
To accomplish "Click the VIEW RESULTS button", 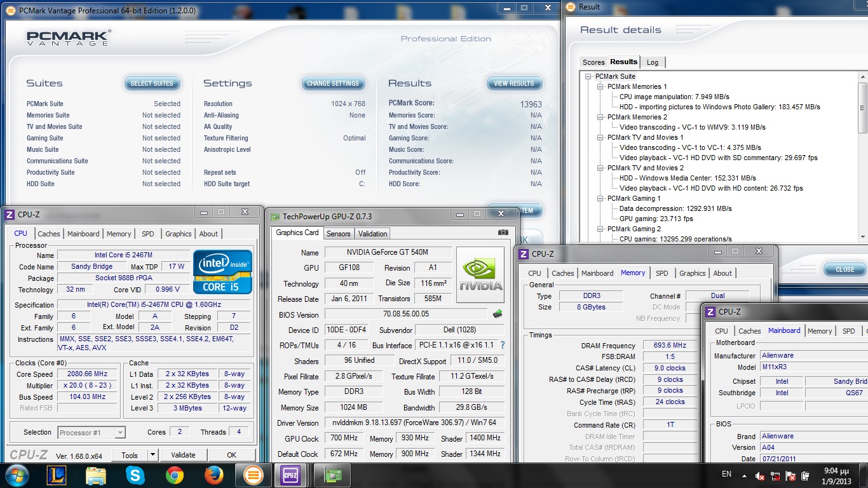I will tap(514, 83).
